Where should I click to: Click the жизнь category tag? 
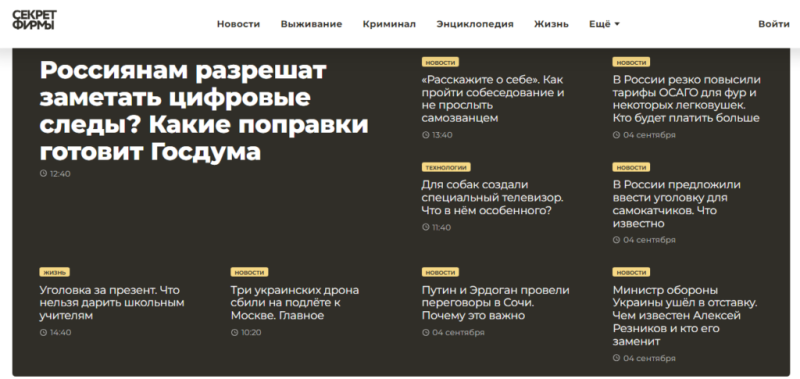coord(55,272)
